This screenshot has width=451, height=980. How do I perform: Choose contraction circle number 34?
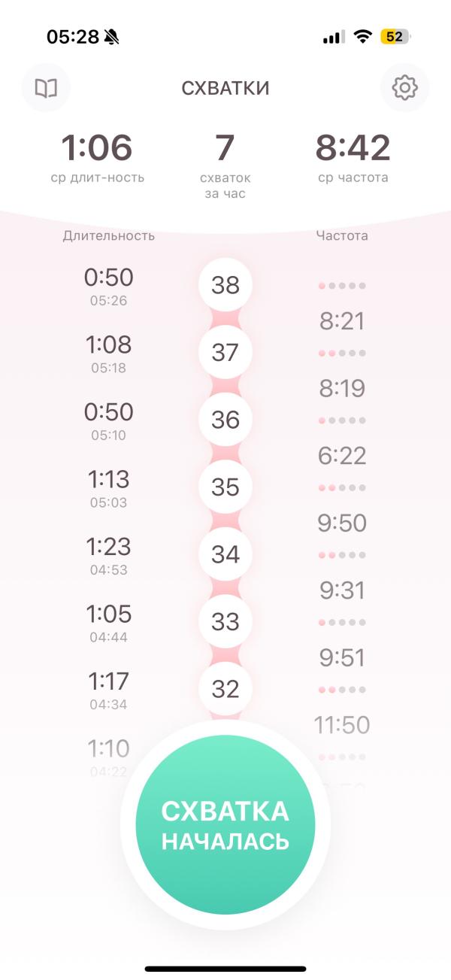click(x=225, y=554)
